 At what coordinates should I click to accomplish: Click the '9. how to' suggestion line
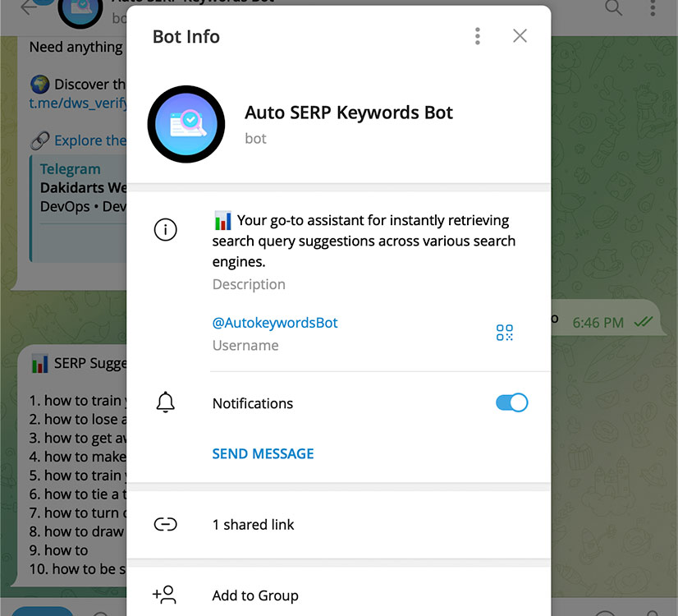(x=58, y=550)
